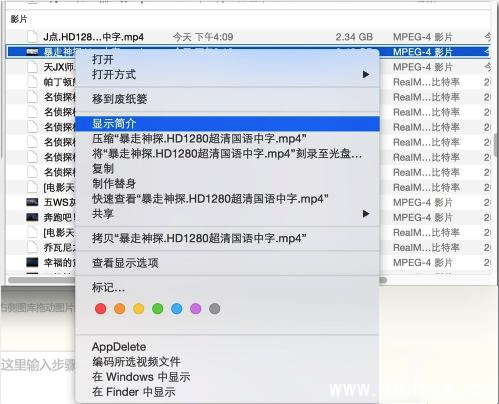Click the video thumbnail of 奔跑吧 row

coord(32,217)
